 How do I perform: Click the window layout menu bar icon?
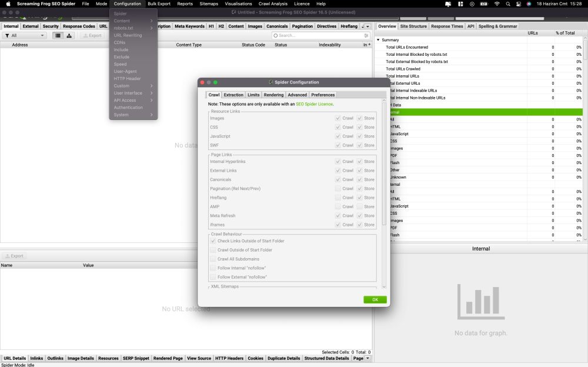coord(460,4)
